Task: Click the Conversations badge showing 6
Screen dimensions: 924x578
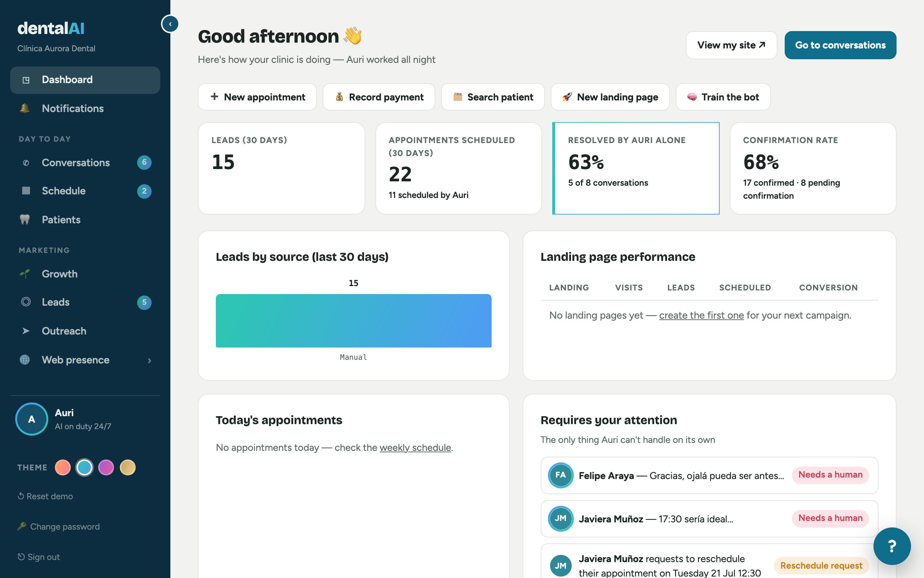Action: 144,163
